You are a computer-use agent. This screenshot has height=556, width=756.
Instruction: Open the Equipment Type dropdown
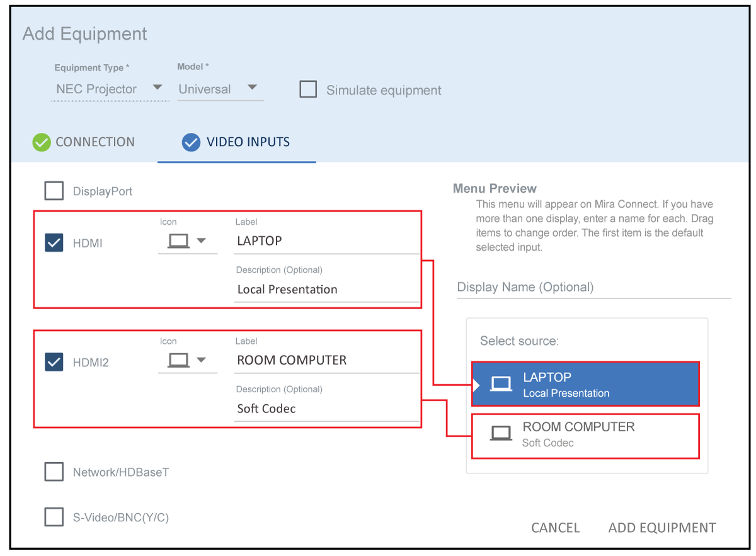click(x=157, y=88)
